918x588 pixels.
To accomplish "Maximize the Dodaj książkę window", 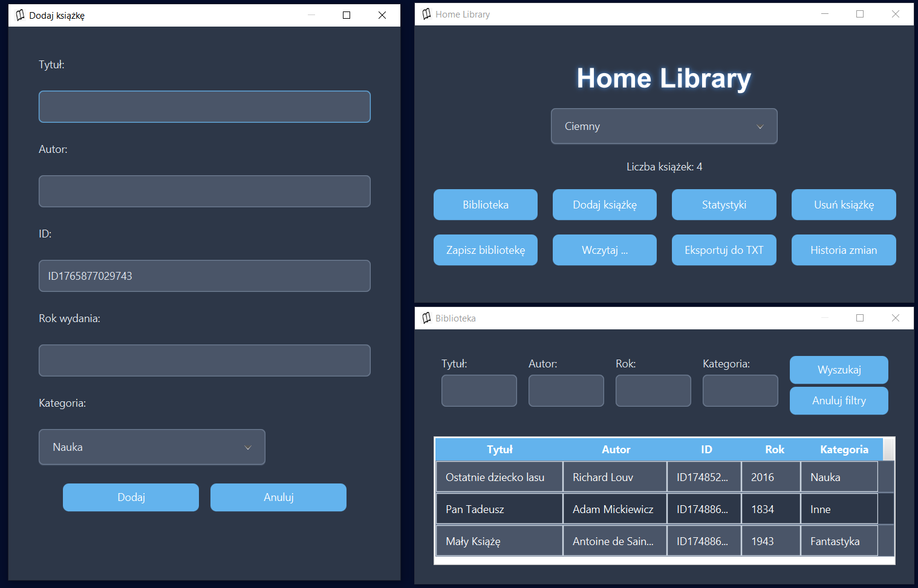I will [x=347, y=15].
